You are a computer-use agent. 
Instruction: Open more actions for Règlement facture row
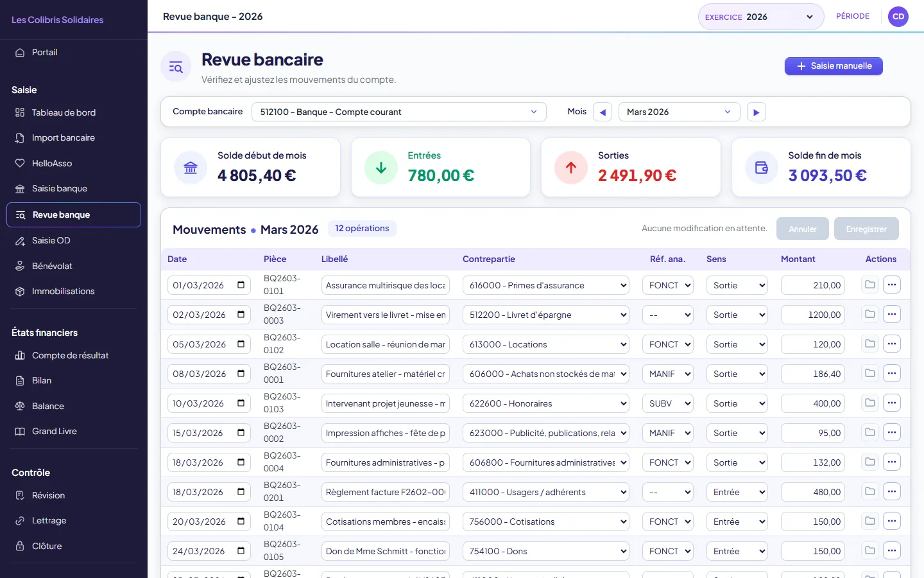(x=892, y=491)
